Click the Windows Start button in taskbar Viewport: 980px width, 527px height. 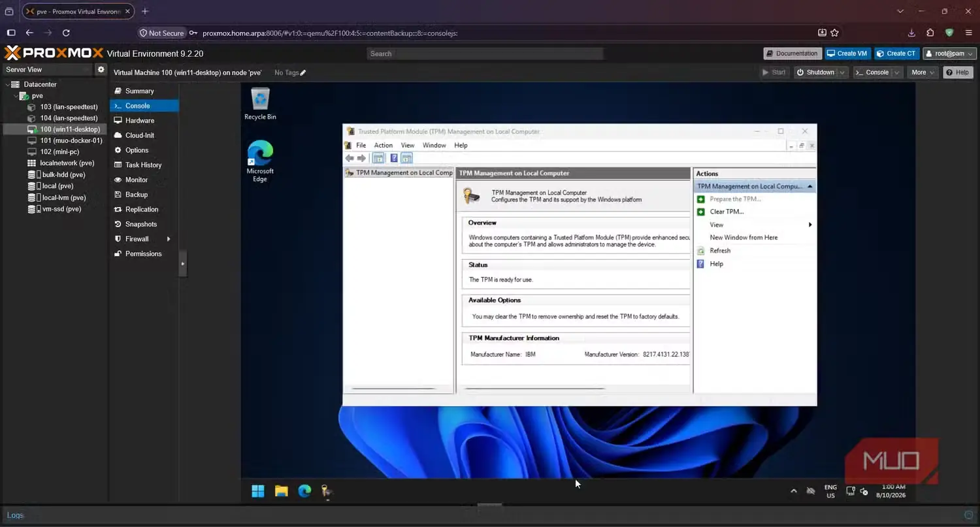tap(258, 491)
